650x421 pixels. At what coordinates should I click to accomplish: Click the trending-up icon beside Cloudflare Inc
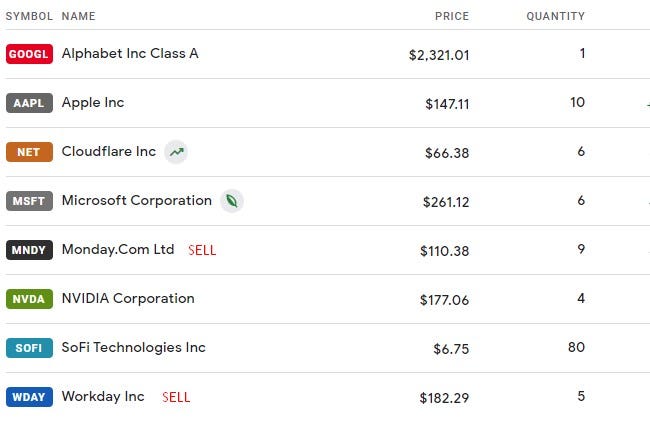pyautogui.click(x=176, y=152)
